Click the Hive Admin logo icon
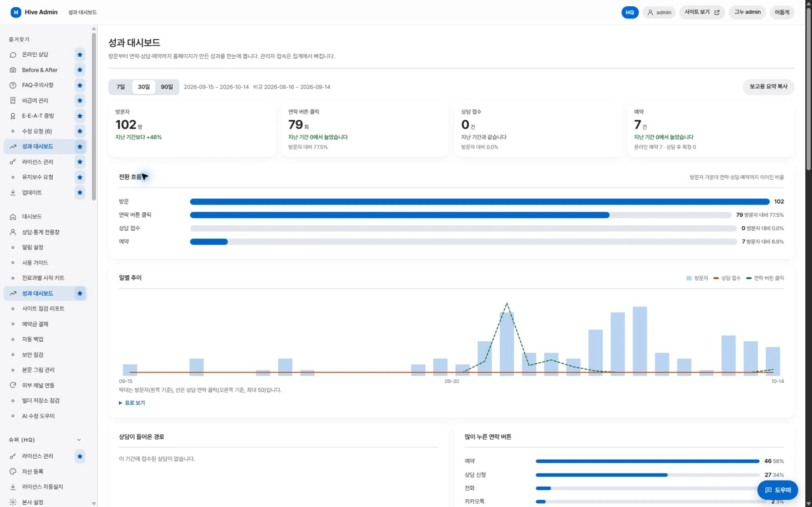Viewport: 812px width, 507px height. (16, 12)
